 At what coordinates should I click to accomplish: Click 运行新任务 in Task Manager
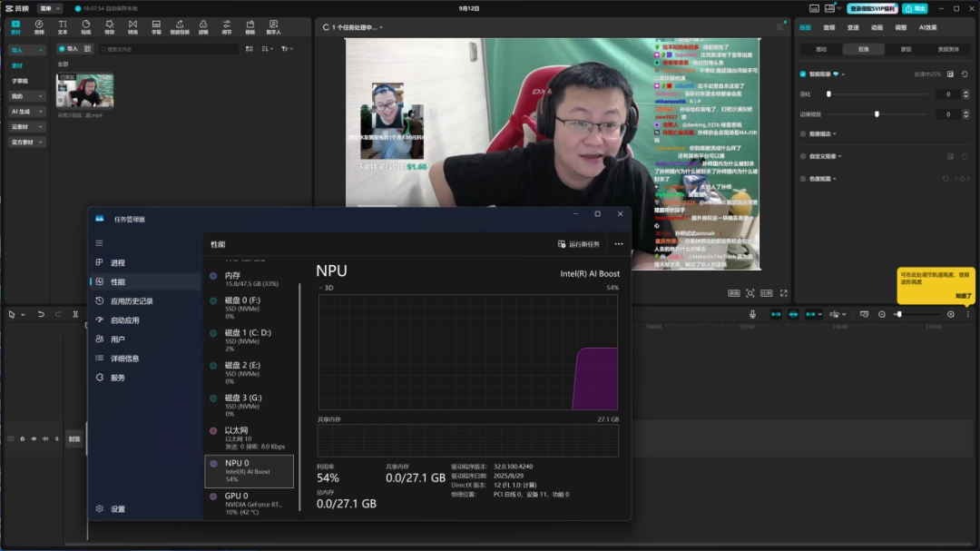click(579, 244)
